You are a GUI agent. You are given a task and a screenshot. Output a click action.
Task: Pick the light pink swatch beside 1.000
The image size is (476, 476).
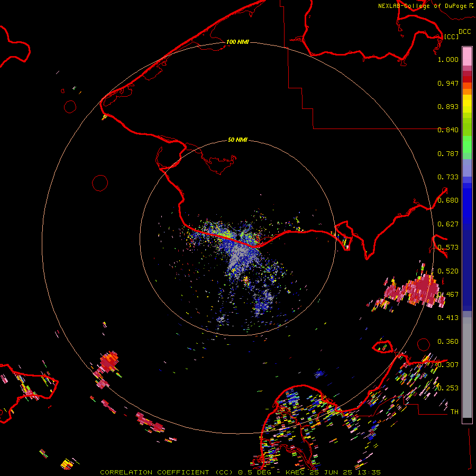point(467,57)
